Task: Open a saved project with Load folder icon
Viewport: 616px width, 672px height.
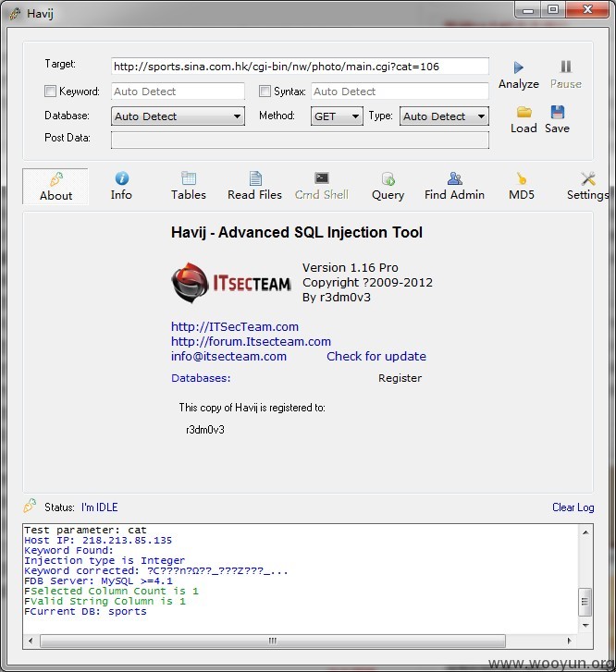Action: [524, 112]
